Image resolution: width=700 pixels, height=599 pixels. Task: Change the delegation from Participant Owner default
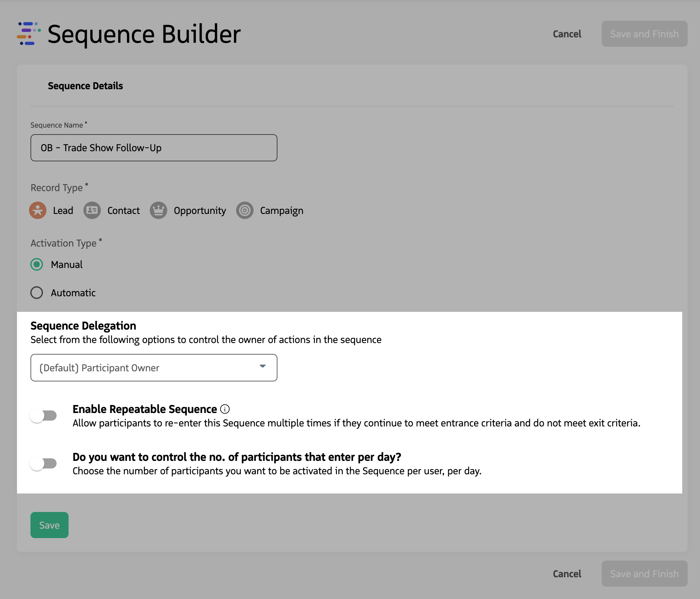pos(154,368)
